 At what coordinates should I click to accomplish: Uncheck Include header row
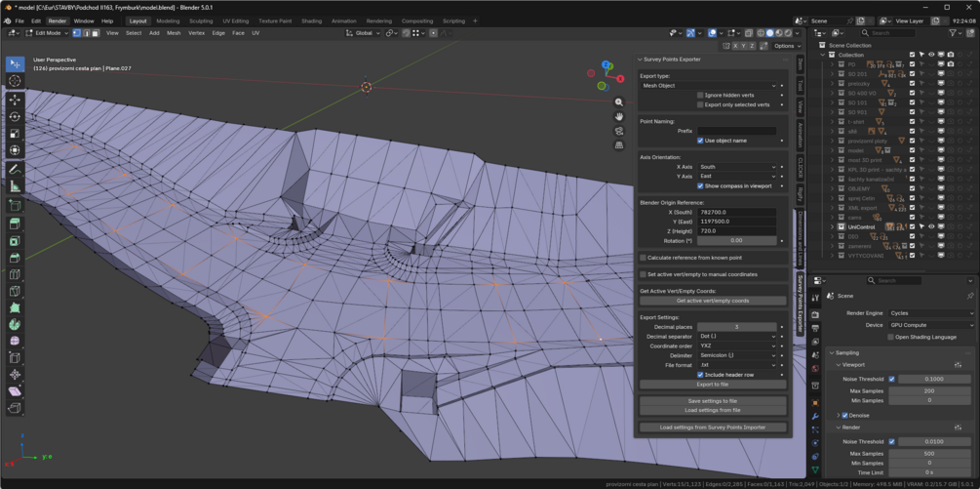coord(700,375)
